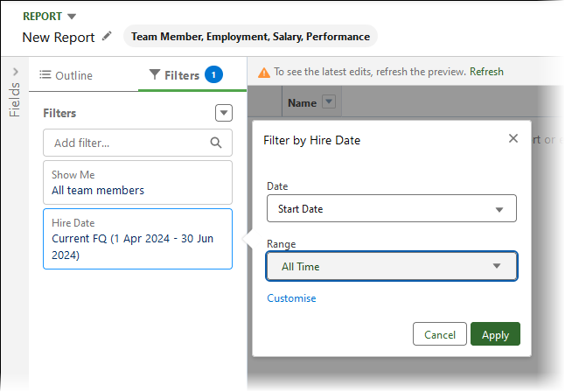Switch to the Outline tab
565x392 pixels.
point(66,75)
